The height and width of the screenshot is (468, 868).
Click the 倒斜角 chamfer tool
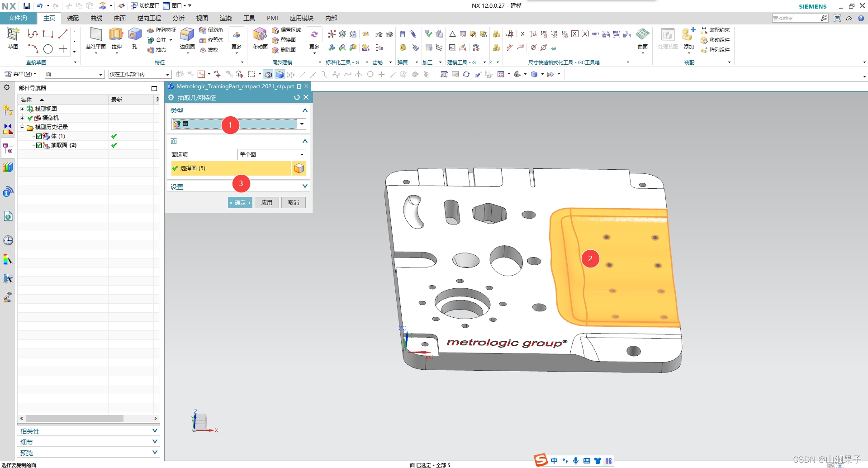[x=211, y=30]
